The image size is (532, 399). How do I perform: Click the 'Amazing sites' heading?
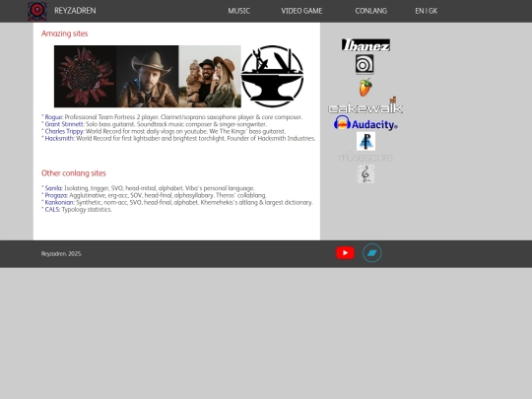[64, 33]
